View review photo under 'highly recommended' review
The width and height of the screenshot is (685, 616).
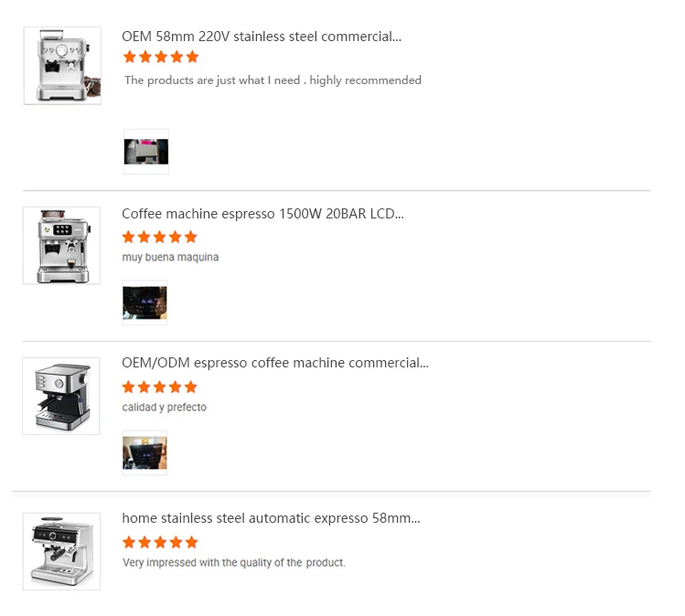click(x=146, y=152)
